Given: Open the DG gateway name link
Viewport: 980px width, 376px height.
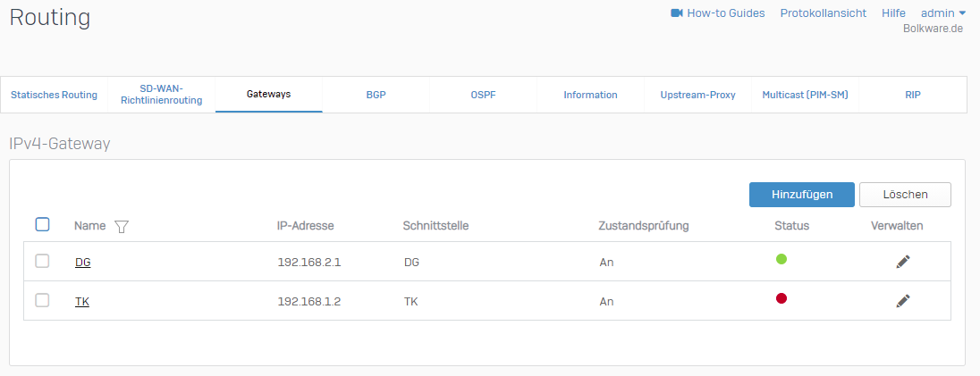Looking at the screenshot, I should (82, 263).
